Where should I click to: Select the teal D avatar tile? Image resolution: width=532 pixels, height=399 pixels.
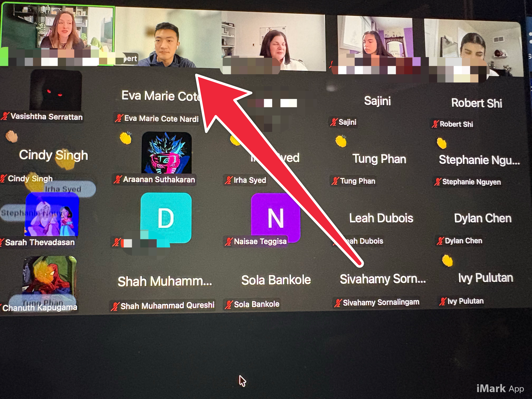pyautogui.click(x=166, y=218)
